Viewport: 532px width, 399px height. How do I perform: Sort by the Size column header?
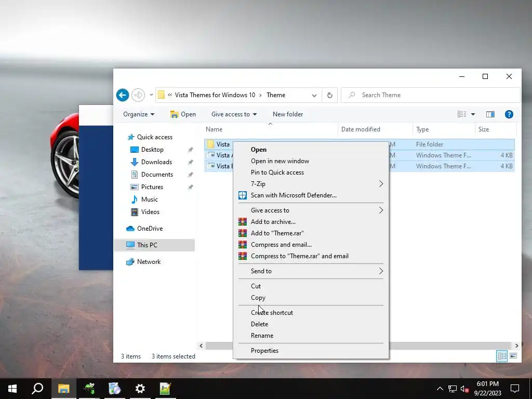(495, 129)
